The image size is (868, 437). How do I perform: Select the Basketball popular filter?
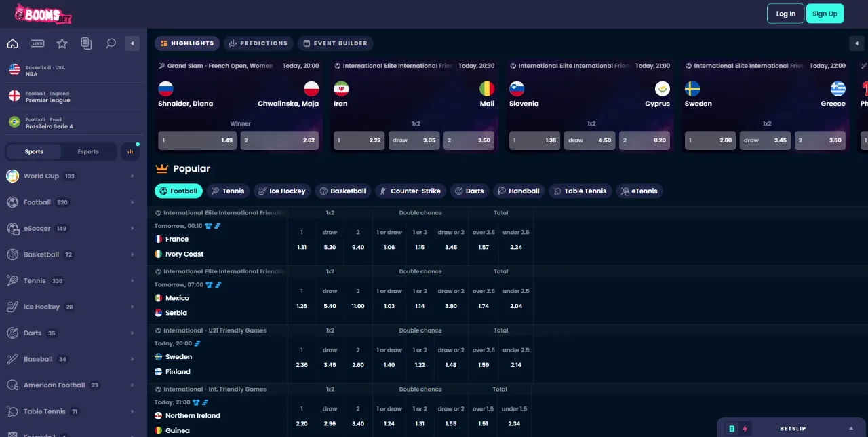coord(343,191)
